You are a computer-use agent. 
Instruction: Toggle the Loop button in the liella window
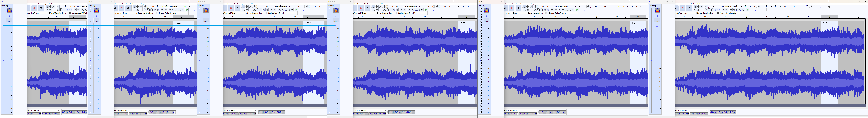[518, 8]
